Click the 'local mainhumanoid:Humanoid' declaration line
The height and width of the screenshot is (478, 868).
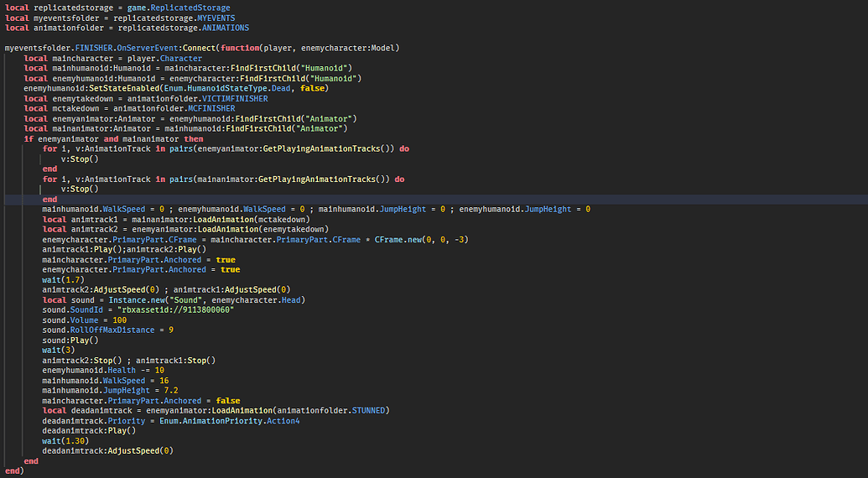tap(188, 68)
